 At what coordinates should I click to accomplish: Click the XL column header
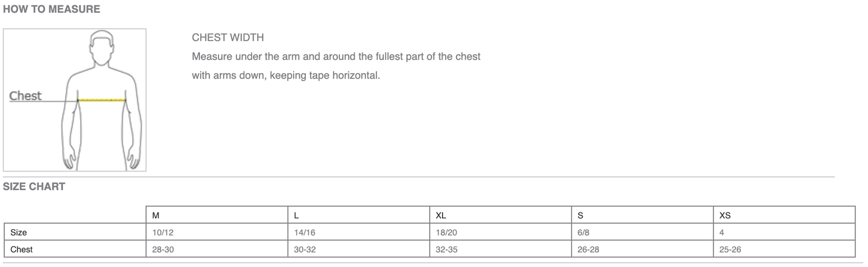441,215
